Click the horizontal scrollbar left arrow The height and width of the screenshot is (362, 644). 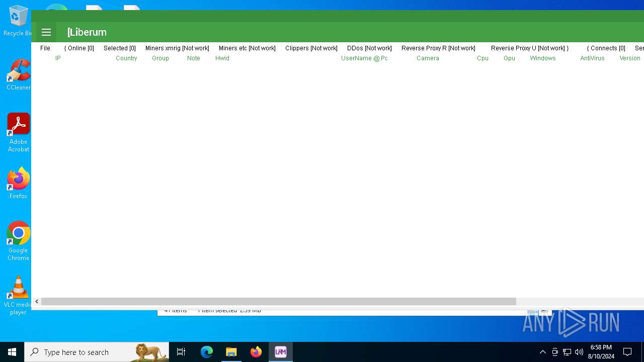coord(37,301)
